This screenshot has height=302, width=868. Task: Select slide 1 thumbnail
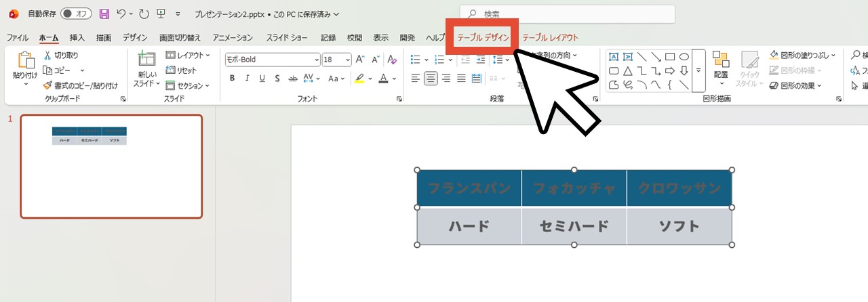(x=111, y=167)
